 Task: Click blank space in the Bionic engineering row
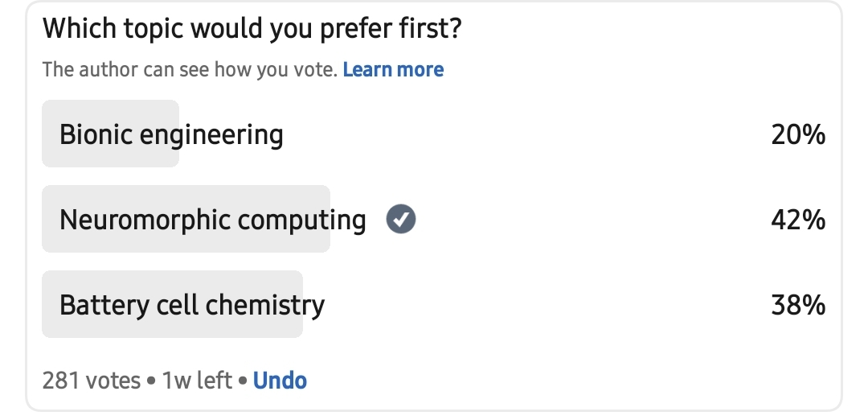coord(522,134)
